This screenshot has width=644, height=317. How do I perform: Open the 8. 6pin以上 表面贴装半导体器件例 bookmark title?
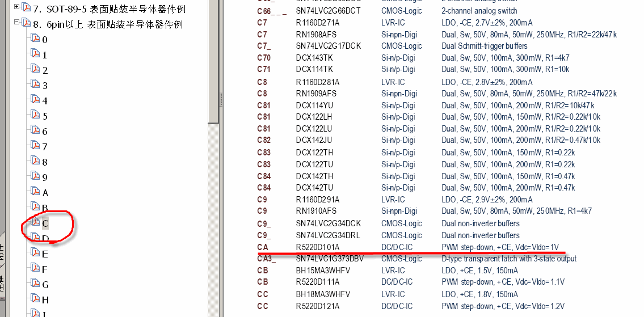(108, 24)
